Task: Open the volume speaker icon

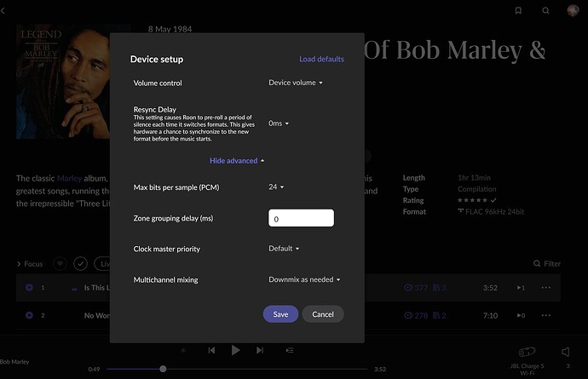Action: point(566,352)
